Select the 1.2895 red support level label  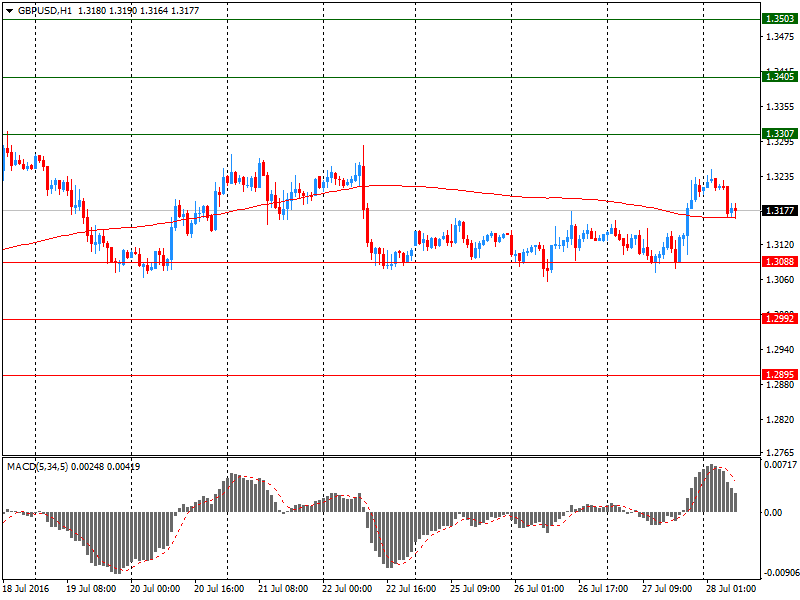click(x=779, y=375)
